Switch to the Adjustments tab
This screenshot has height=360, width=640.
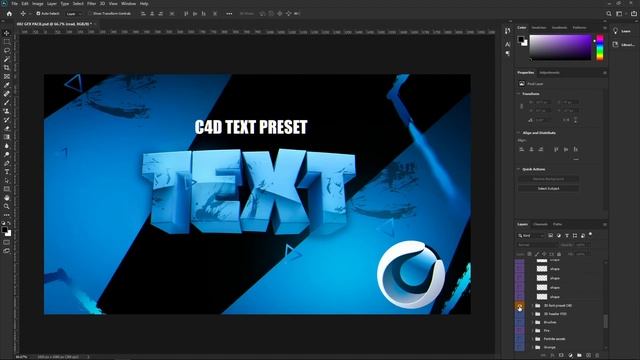coord(549,73)
